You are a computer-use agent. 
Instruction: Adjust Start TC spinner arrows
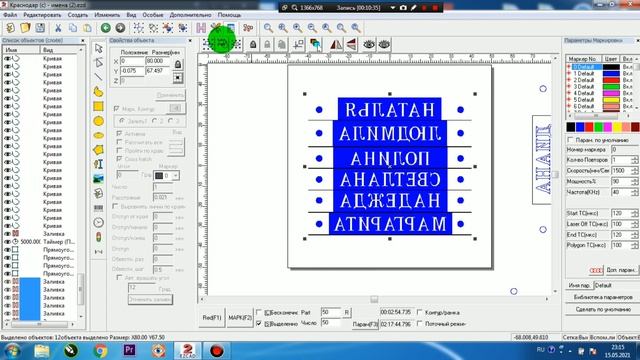point(634,213)
